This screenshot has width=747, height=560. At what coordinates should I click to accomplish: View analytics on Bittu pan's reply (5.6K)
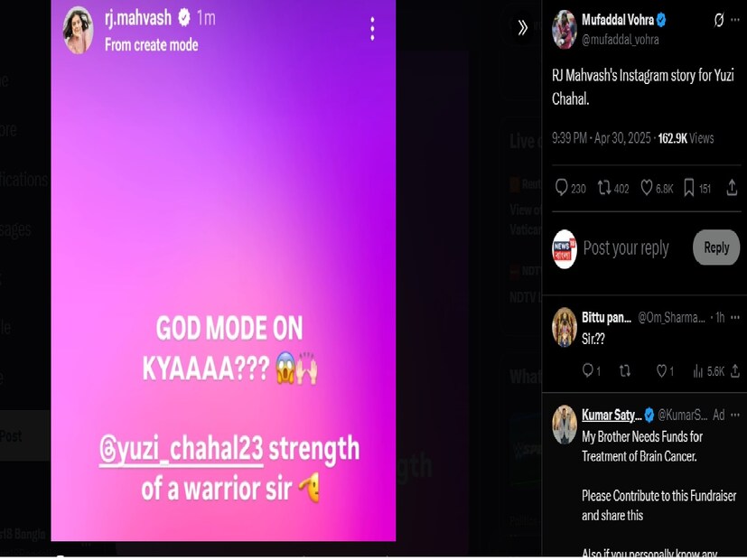click(x=708, y=371)
